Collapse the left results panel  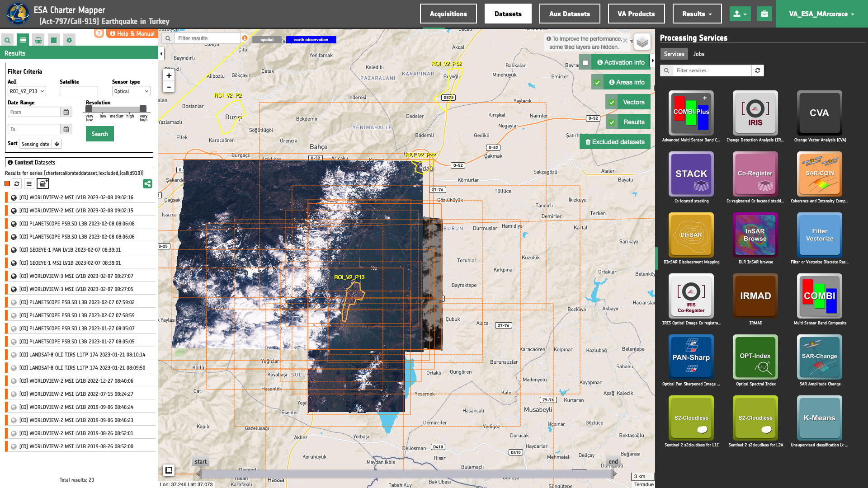click(x=161, y=54)
